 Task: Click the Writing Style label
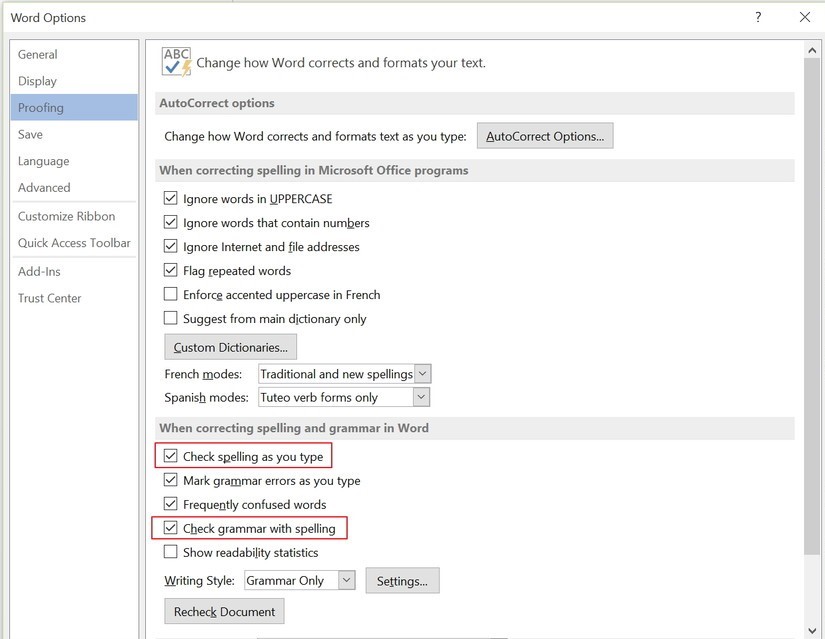point(199,581)
